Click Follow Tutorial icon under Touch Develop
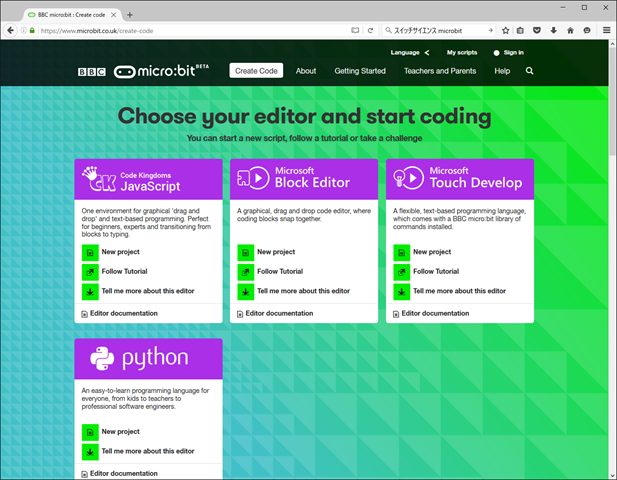617x480 pixels. coord(401,271)
